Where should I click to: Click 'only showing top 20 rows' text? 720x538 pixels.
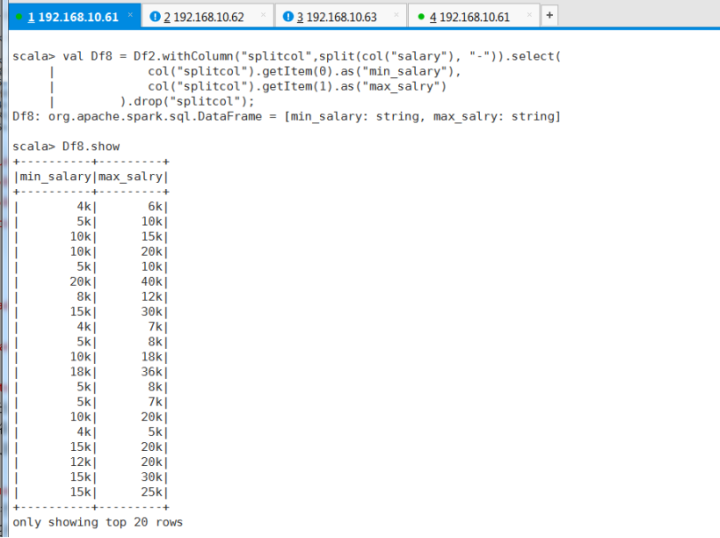coord(97,522)
